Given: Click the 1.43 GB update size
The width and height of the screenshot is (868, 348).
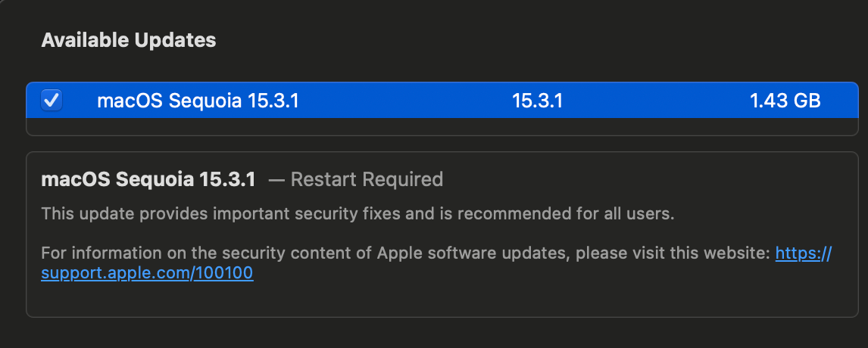Looking at the screenshot, I should pyautogui.click(x=785, y=101).
